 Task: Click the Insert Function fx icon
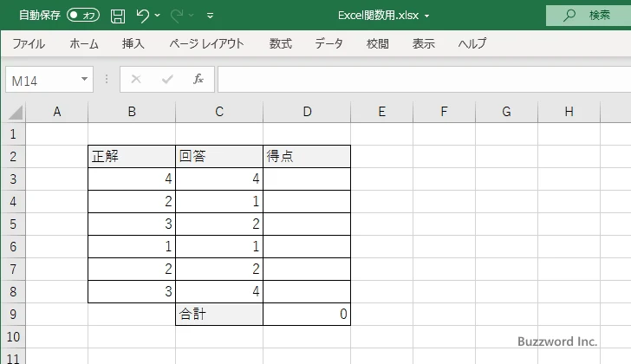tap(198, 79)
